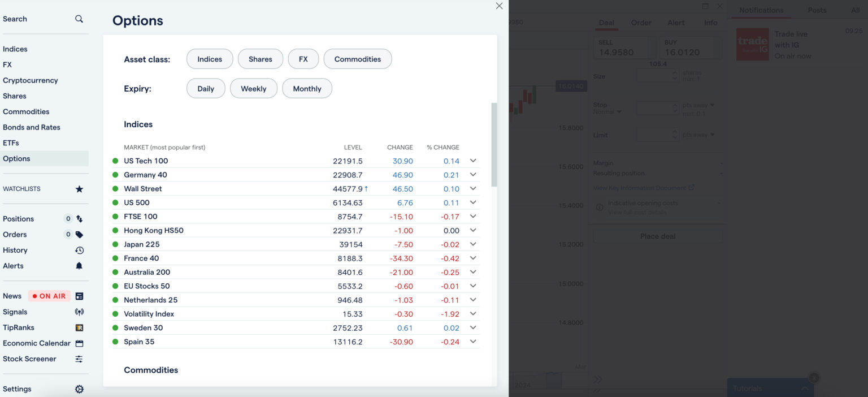
Task: Click the Orders tag icon
Action: [x=79, y=235]
